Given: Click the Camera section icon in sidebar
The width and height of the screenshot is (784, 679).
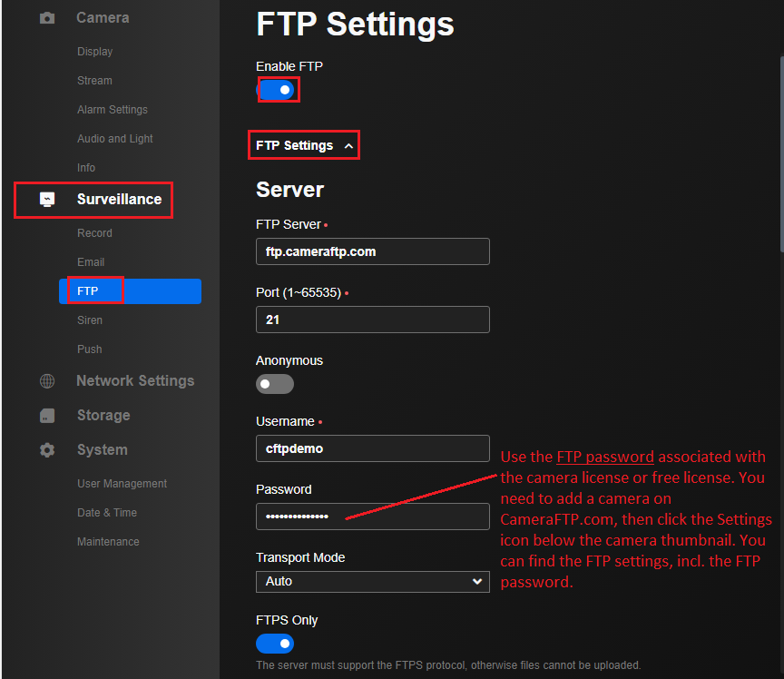Looking at the screenshot, I should (x=47, y=18).
